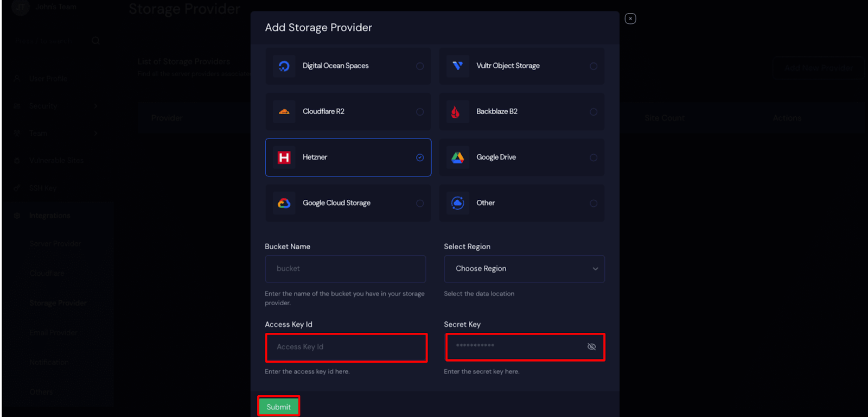Click the Google Drive triangle icon

(457, 157)
